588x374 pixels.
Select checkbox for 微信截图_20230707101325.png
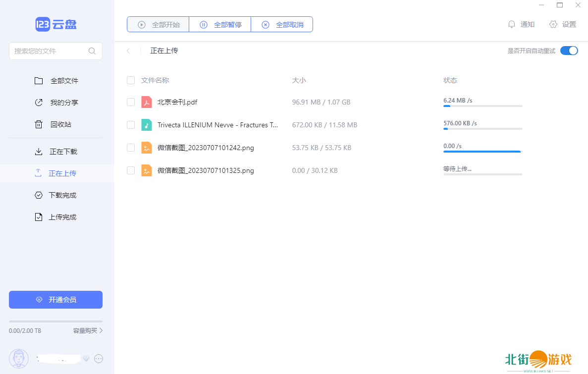coord(131,170)
